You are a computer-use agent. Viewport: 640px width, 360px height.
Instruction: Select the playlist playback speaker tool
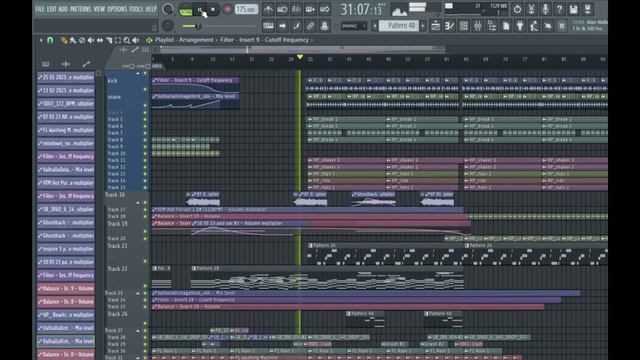click(x=136, y=40)
